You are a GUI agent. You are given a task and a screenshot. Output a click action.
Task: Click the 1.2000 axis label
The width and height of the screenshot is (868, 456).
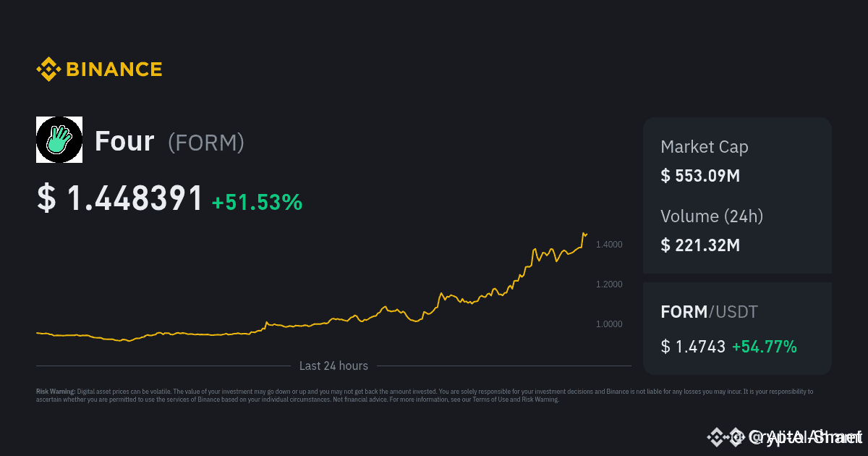pyautogui.click(x=609, y=284)
